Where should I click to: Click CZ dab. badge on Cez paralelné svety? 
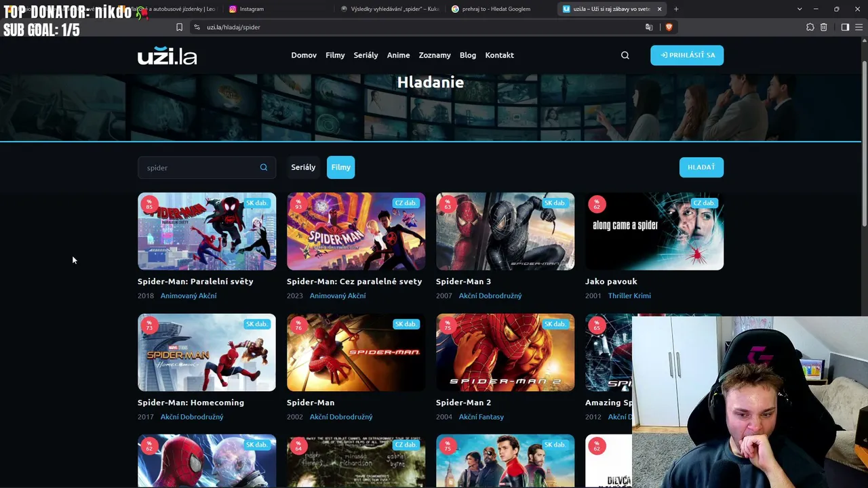click(406, 203)
